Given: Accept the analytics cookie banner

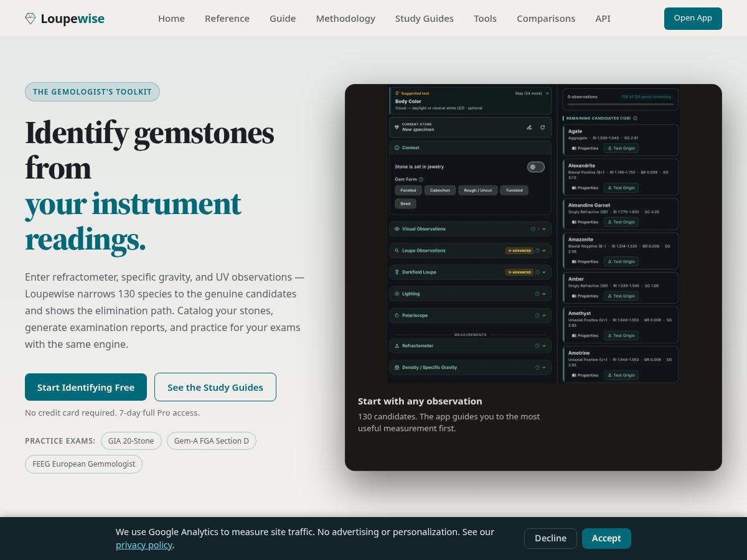Looking at the screenshot, I should click(606, 538).
